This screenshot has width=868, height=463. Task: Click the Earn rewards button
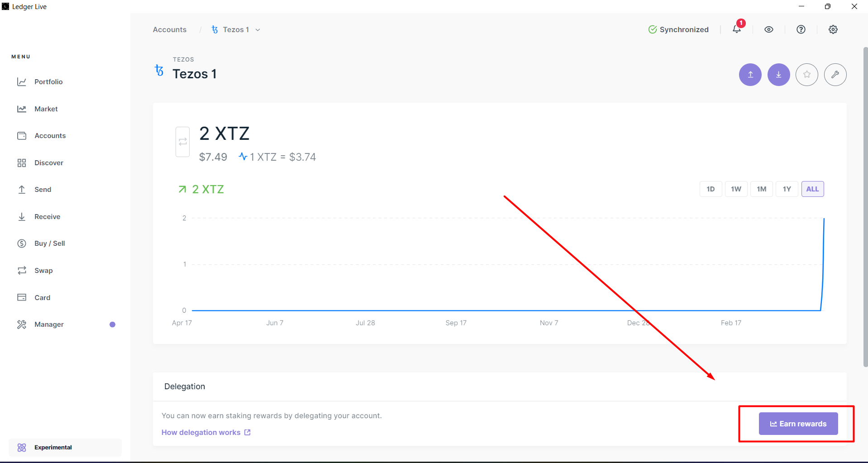pyautogui.click(x=798, y=424)
